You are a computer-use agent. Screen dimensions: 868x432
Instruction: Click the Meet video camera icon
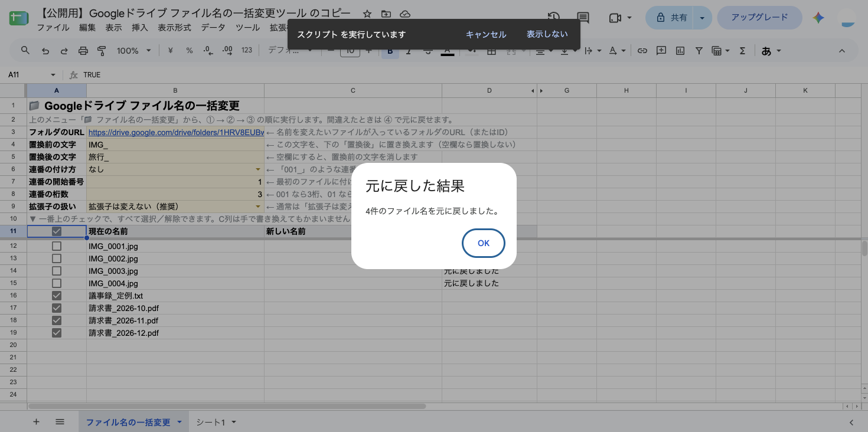coord(615,18)
